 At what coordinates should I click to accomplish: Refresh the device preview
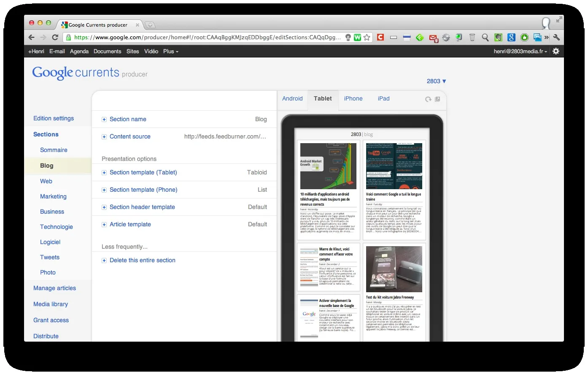[428, 99]
